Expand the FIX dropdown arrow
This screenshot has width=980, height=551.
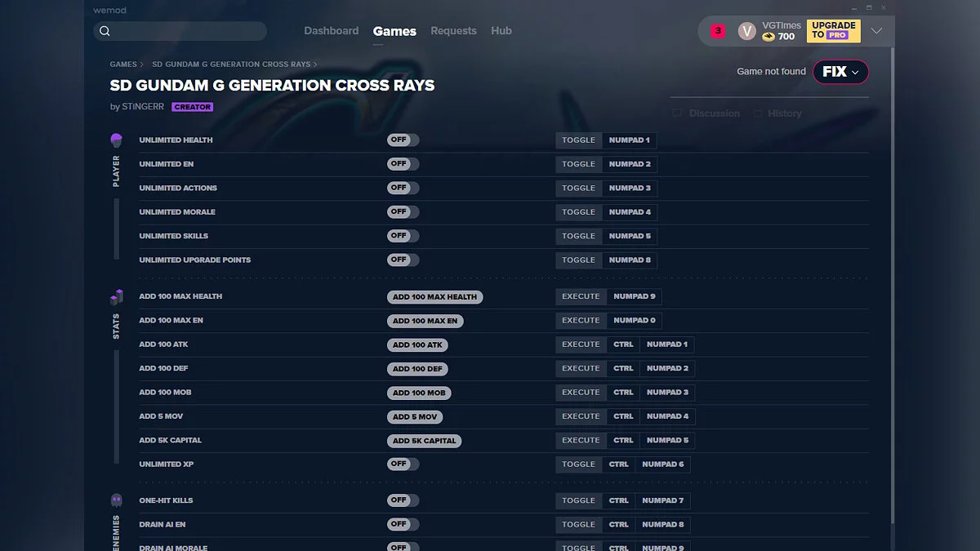pos(855,72)
